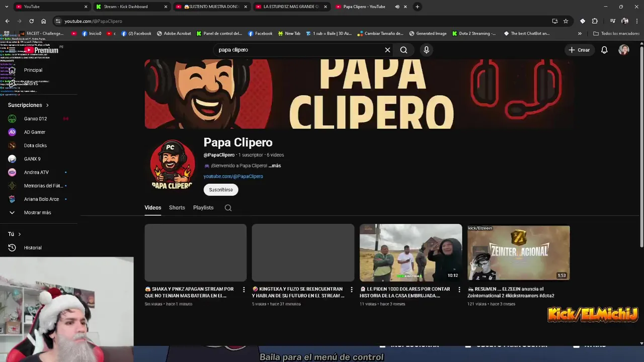
Task: Open the SHAKA Y PNKZ video thumbnail
Action: click(196, 253)
